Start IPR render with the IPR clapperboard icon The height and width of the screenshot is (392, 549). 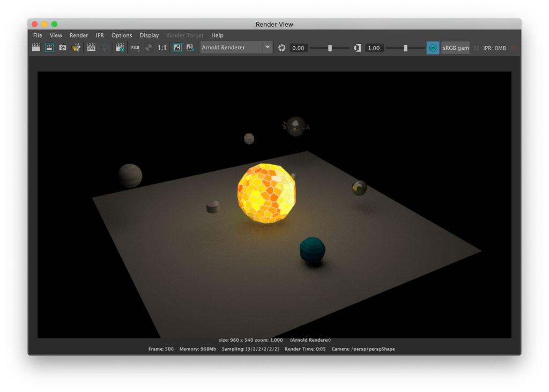(x=91, y=48)
